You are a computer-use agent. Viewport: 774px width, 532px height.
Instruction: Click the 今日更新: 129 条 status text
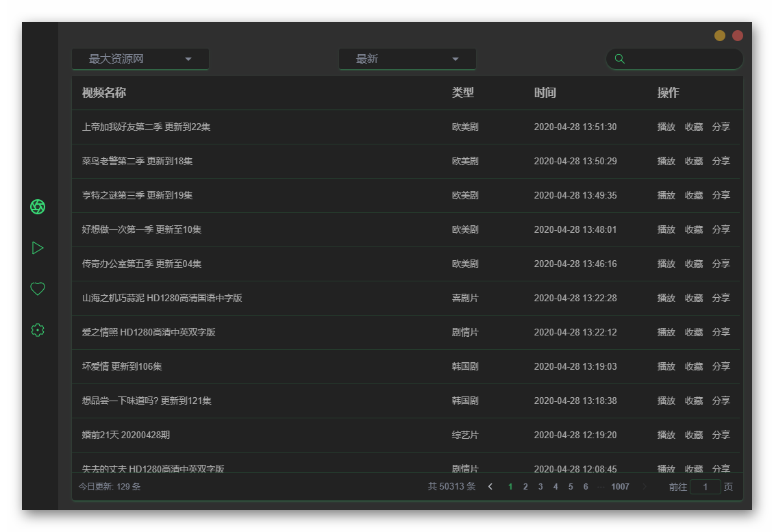110,487
